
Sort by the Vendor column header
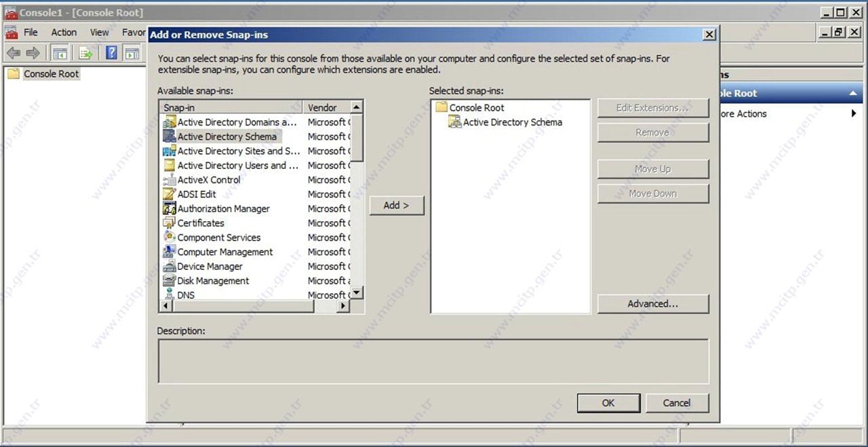326,107
